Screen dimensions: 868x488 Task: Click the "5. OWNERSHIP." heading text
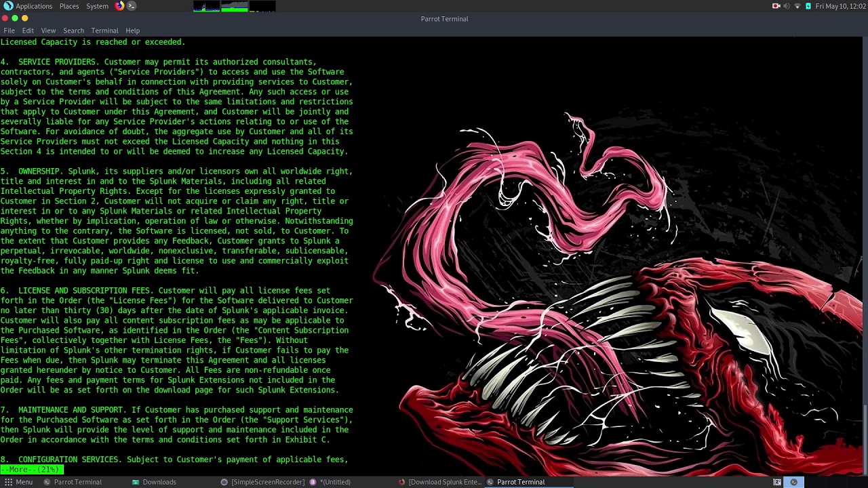point(32,171)
